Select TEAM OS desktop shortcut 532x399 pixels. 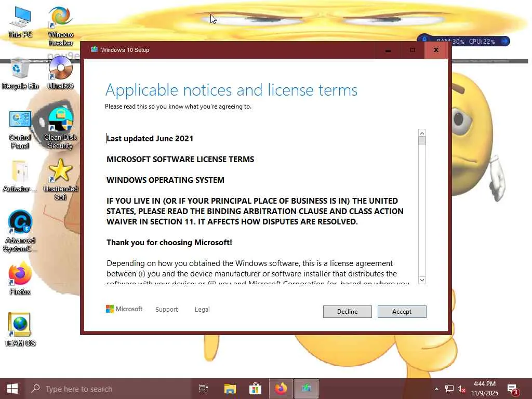click(20, 329)
